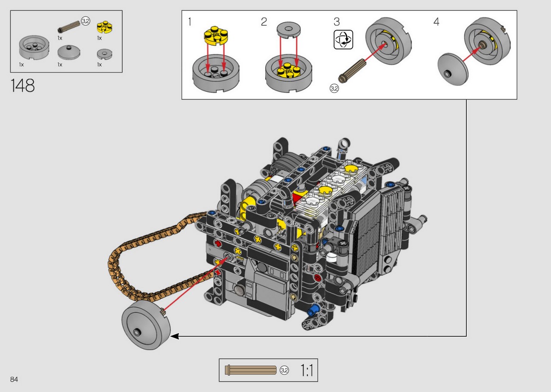The image size is (551, 392).
Task: Click the yellow plate in sub-step 1
Action: pos(216,35)
